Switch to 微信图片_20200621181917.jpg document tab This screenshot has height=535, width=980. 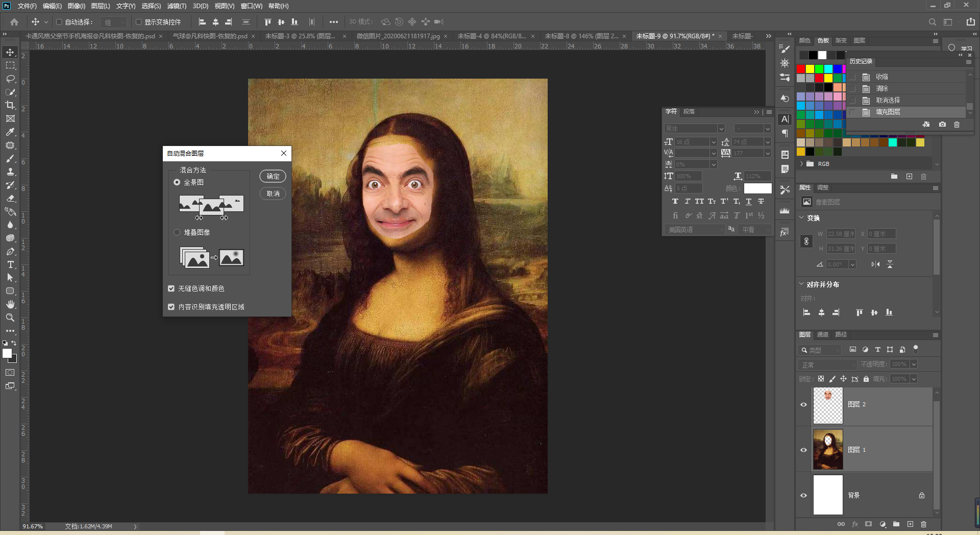tap(398, 36)
